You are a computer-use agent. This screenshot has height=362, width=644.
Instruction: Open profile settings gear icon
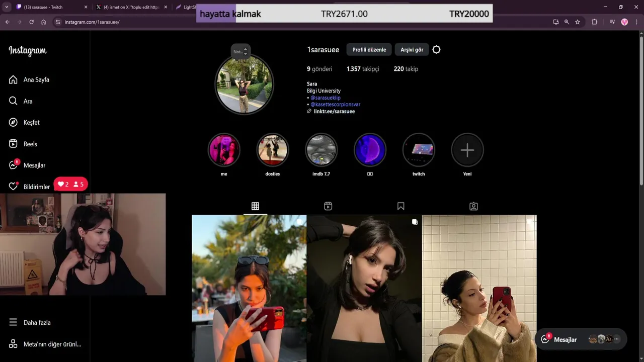pos(436,50)
